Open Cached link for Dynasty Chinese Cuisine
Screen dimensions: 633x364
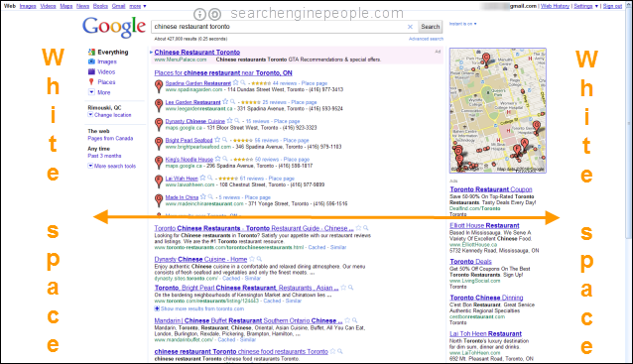[231, 279]
